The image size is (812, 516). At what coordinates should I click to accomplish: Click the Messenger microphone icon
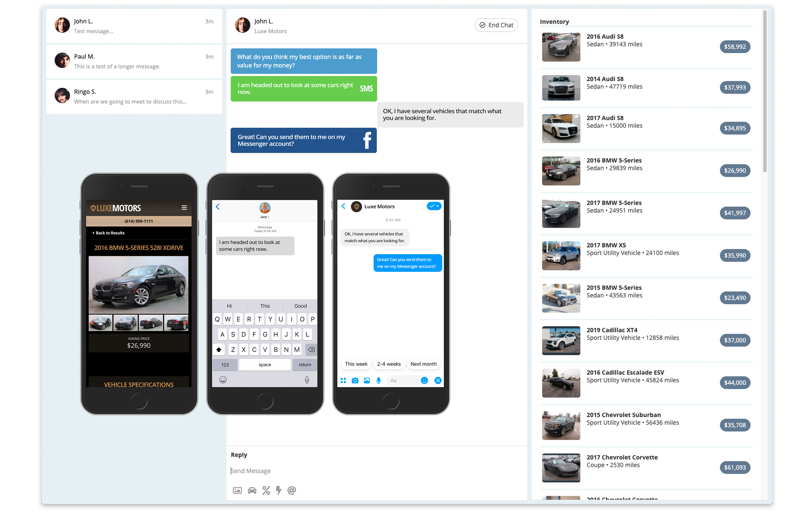click(x=379, y=381)
